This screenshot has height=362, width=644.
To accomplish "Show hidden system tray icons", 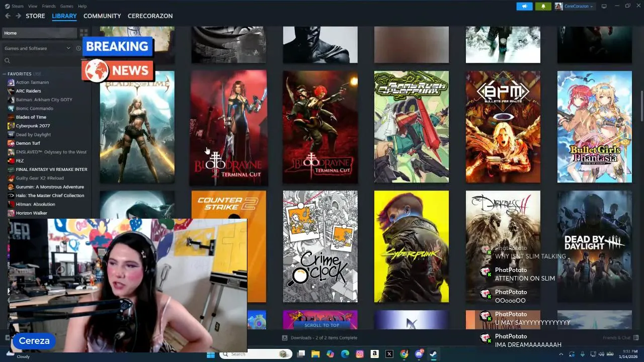I will (x=562, y=354).
